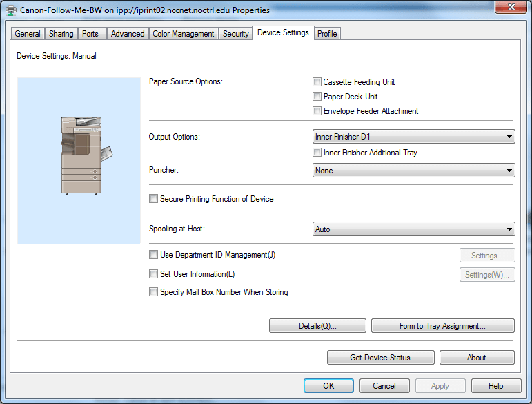Select the Device Settings tab
Viewport: 532px width, 404px height.
click(284, 32)
